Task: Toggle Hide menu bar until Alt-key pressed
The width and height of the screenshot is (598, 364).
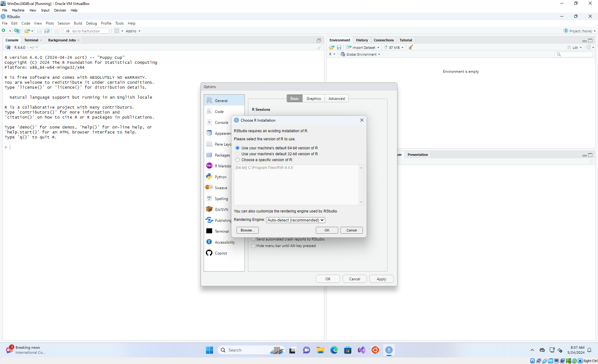Action: pos(254,246)
